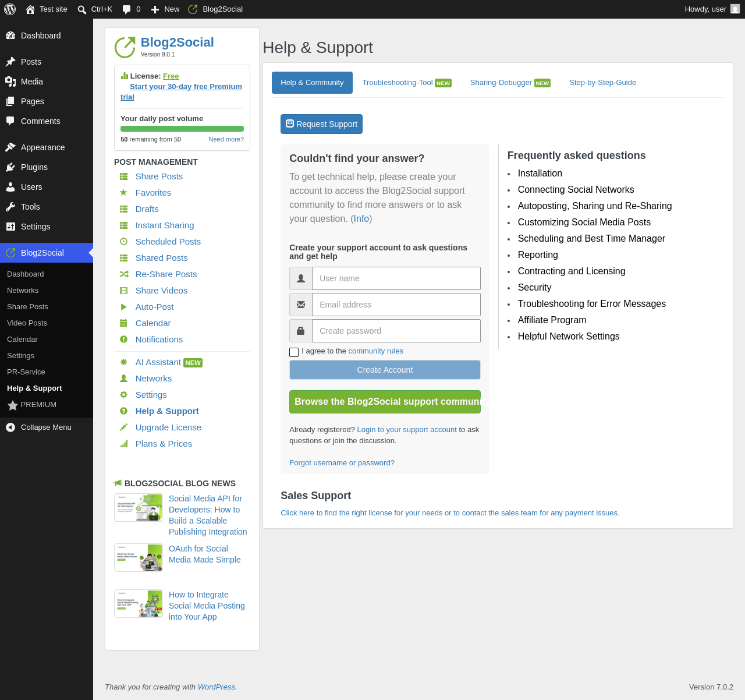This screenshot has height=700, width=745.
Task: Click the search magnifier icon in admin bar
Action: point(82,9)
